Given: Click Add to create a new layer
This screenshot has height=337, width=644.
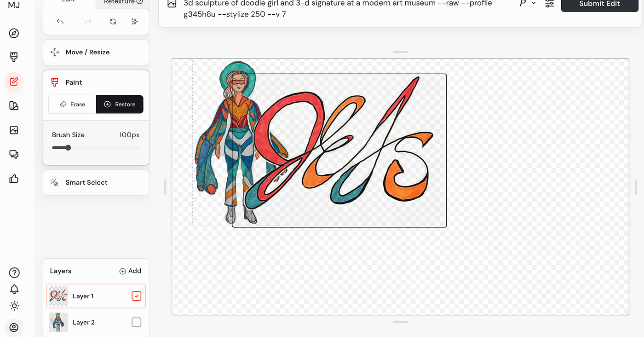Looking at the screenshot, I should coord(130,271).
